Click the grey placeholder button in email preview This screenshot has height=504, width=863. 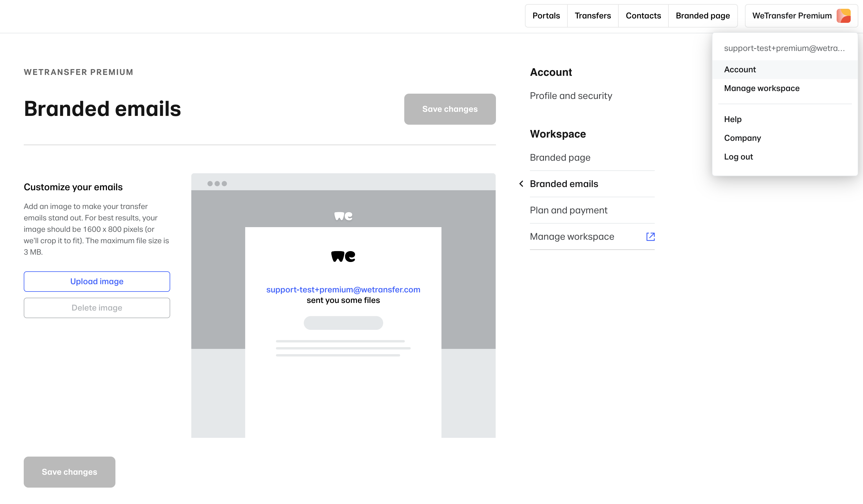click(x=343, y=323)
